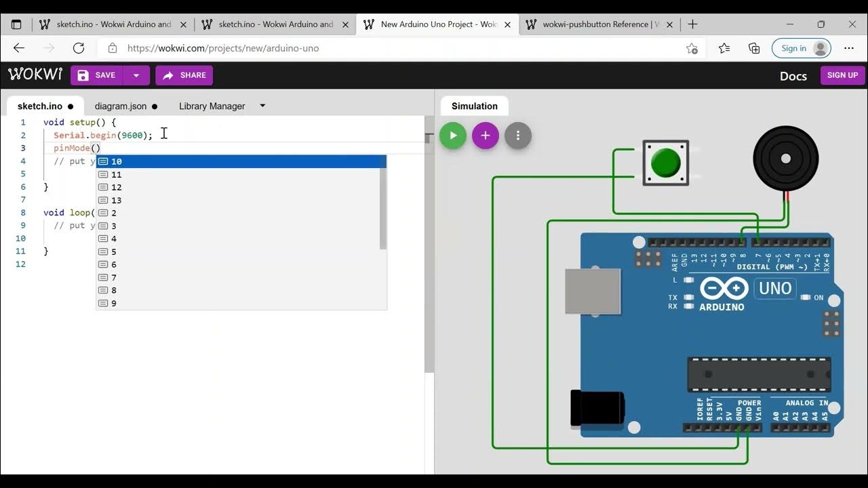
Task: Select the Simulation tab
Action: point(475,106)
